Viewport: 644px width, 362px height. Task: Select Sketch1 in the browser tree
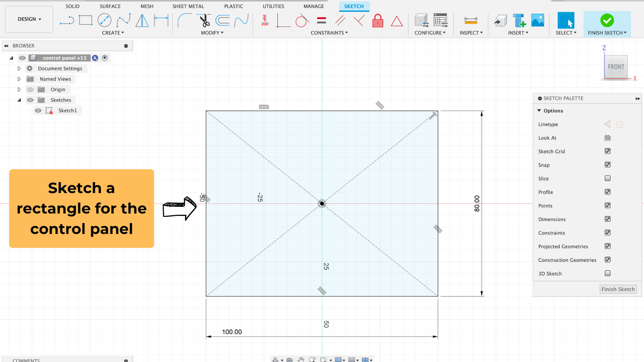(67, 110)
